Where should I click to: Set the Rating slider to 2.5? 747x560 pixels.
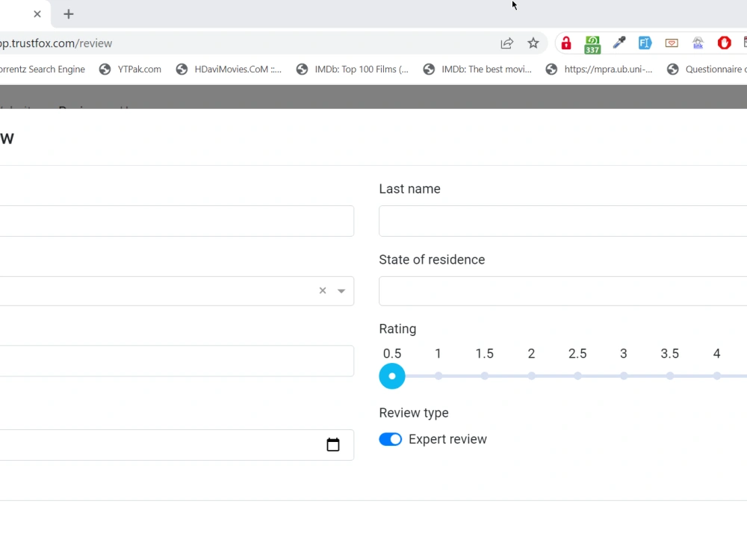pos(577,376)
